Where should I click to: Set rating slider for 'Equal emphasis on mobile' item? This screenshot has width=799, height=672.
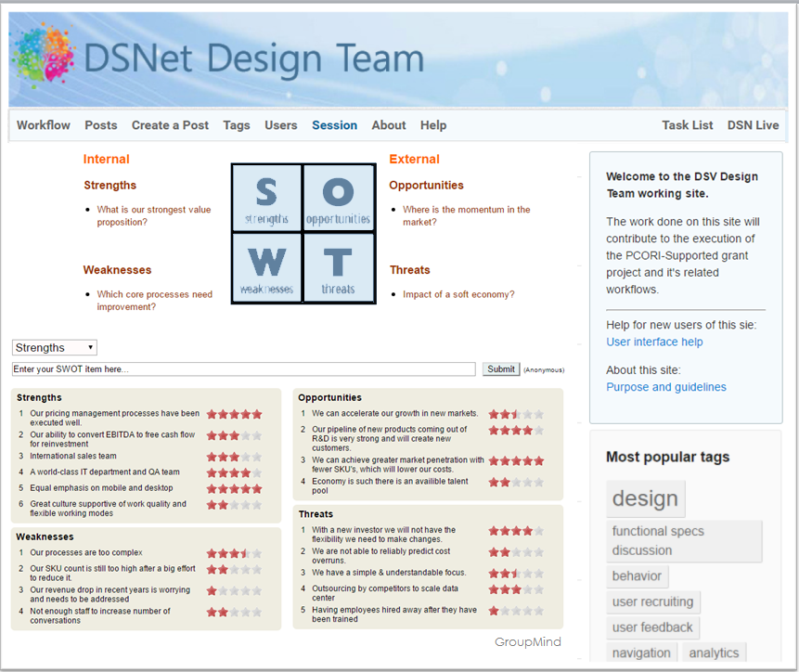point(234,488)
